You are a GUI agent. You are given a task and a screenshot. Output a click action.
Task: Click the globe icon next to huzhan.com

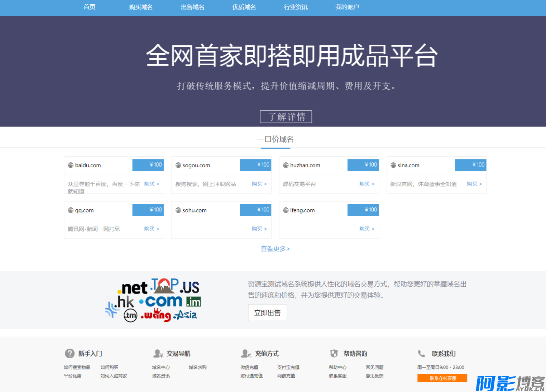click(x=286, y=165)
